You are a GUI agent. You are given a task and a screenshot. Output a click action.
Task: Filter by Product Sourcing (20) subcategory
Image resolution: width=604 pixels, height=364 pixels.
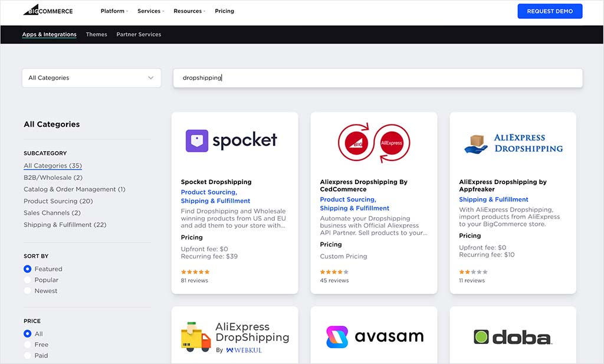[58, 201]
